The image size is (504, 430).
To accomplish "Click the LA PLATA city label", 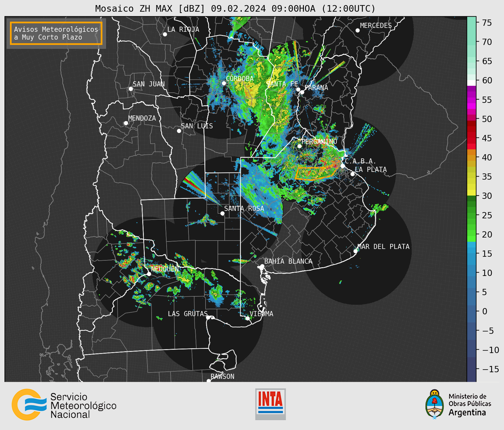I will (371, 170).
